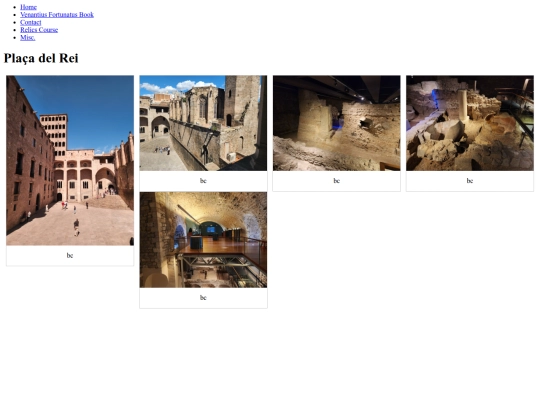The width and height of the screenshot is (540, 405).
Task: Open the tall courtyard plaza photo
Action: [x=70, y=160]
